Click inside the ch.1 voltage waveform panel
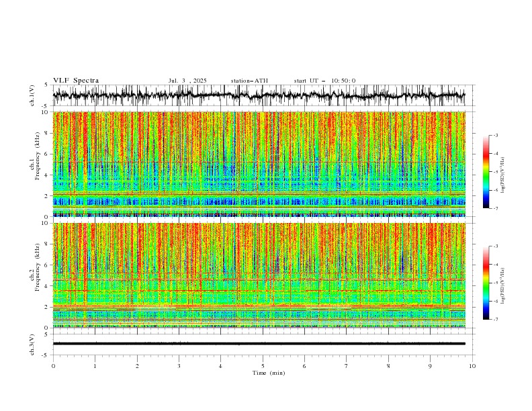532x411 pixels. [264, 95]
